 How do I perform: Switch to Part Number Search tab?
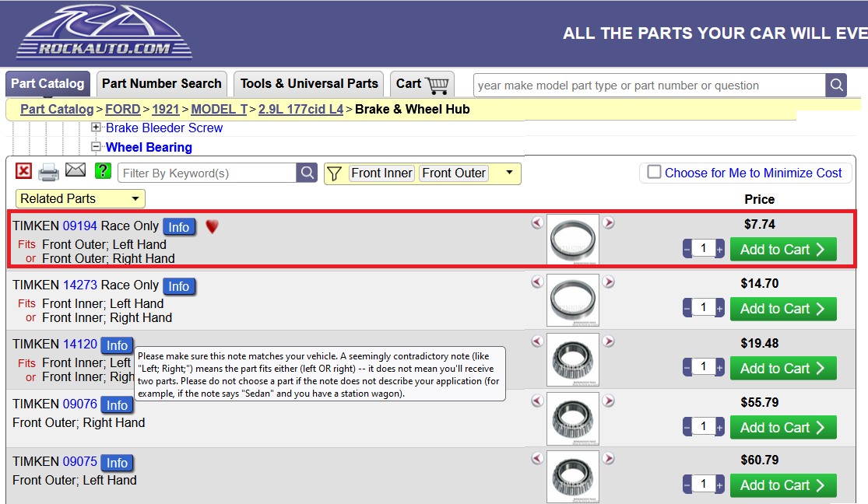(162, 83)
